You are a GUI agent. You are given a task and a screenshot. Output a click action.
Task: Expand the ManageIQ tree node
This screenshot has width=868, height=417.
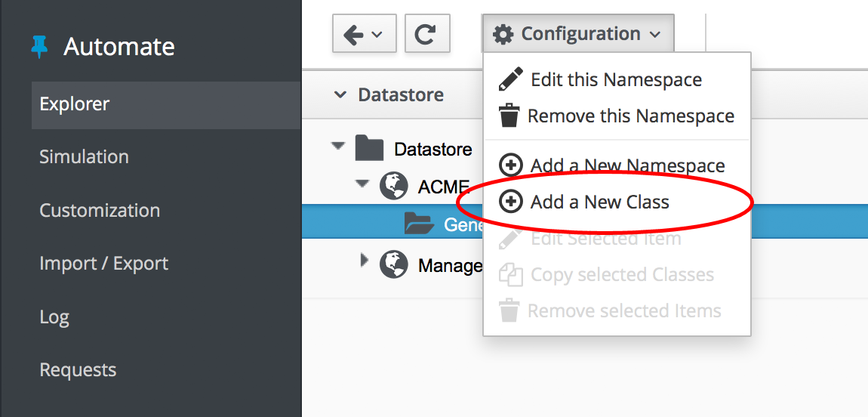tap(365, 261)
